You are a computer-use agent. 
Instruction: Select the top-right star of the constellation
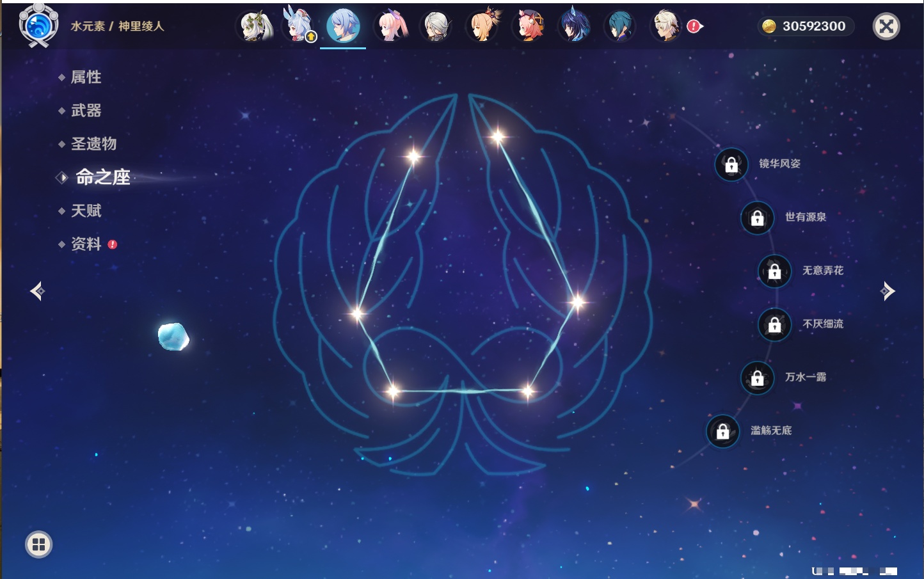(x=498, y=136)
